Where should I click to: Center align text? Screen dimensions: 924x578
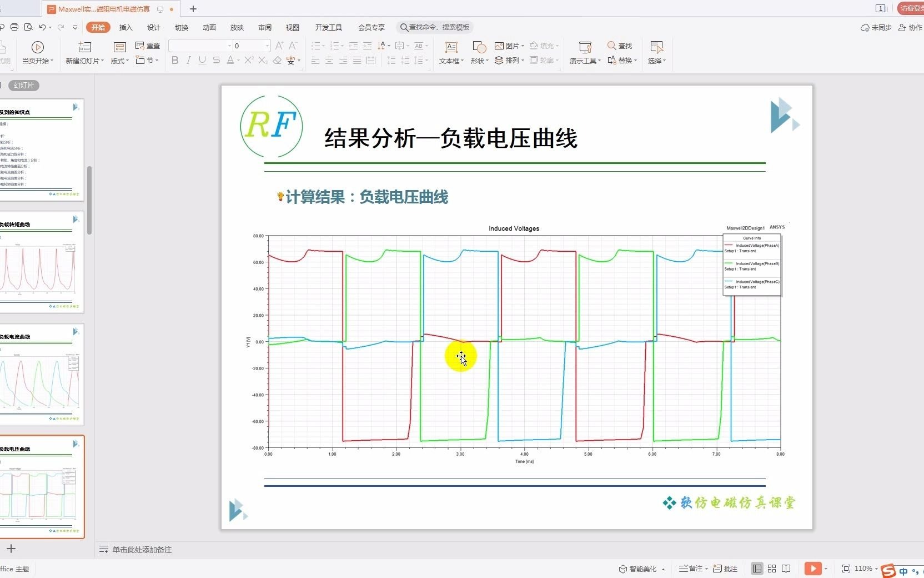329,60
